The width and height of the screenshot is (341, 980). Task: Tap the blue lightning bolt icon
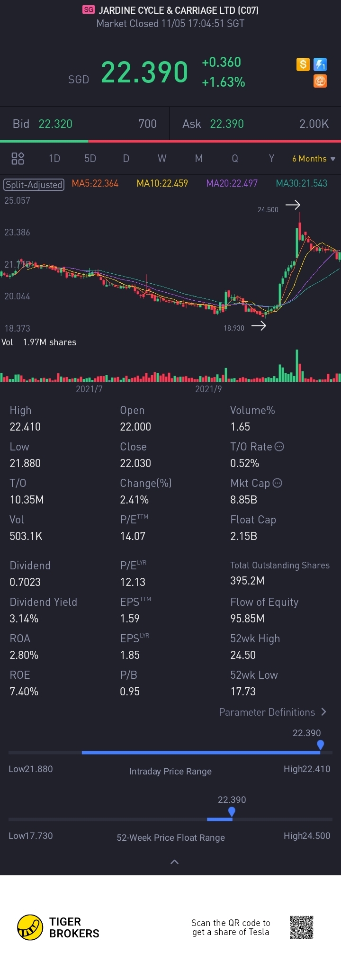tap(320, 64)
